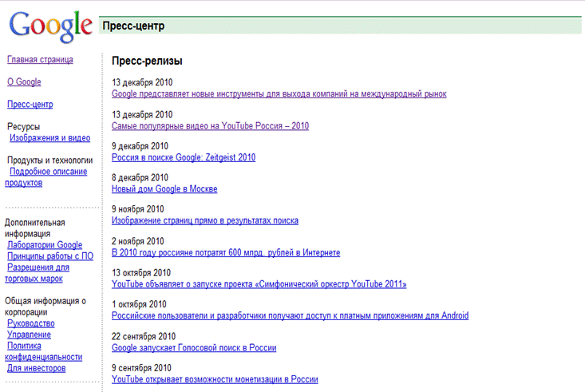This screenshot has height=392, width=585.
Task: Open Россия в поиске Google: Zeitgeist 2010
Action: click(184, 157)
